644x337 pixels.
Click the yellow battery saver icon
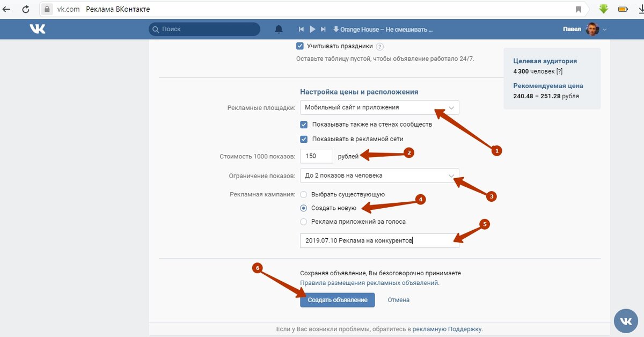623,9
